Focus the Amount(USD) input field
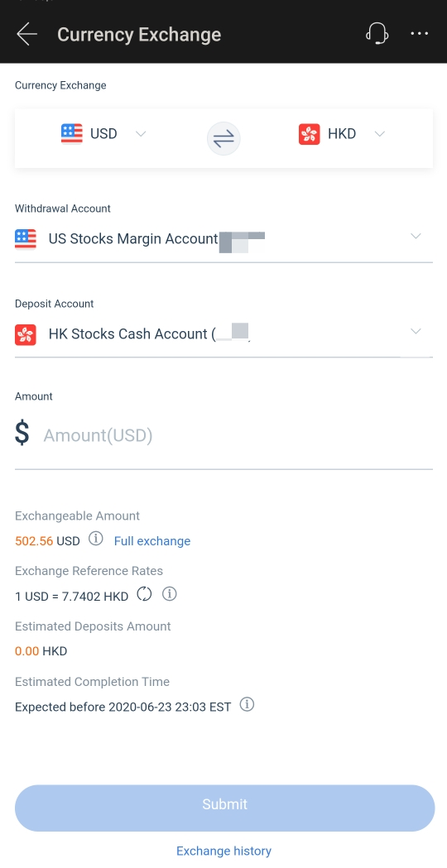This screenshot has height=868, width=447. pos(223,436)
